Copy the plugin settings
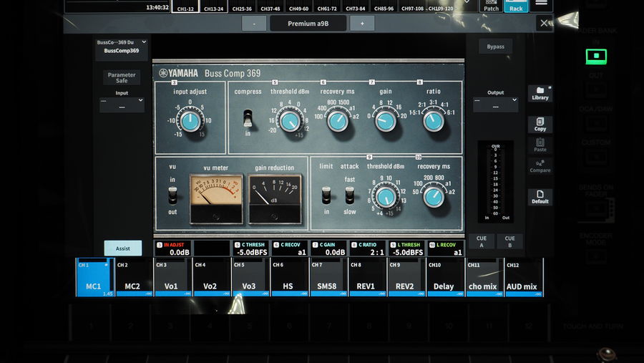Image resolution: width=644 pixels, height=363 pixels. [540, 125]
